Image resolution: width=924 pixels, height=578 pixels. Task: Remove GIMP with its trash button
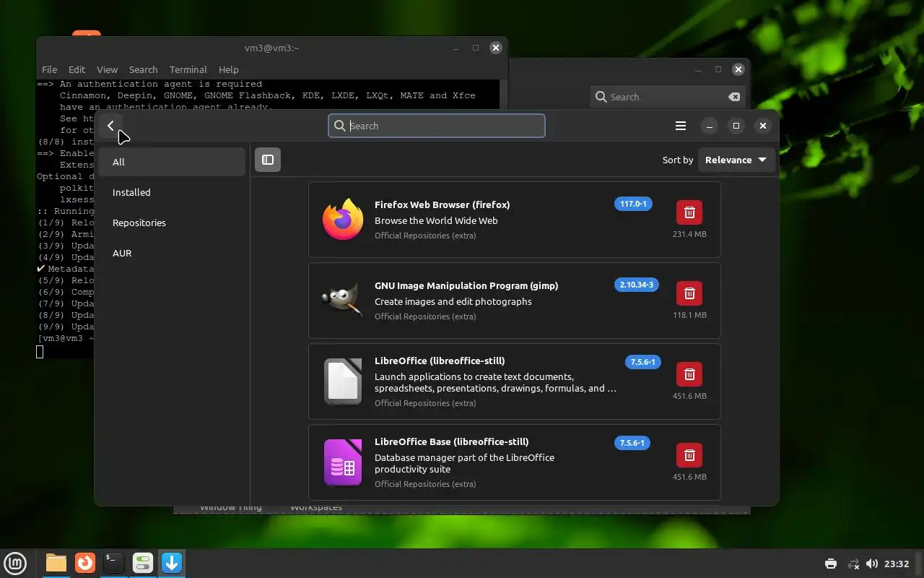(x=689, y=293)
